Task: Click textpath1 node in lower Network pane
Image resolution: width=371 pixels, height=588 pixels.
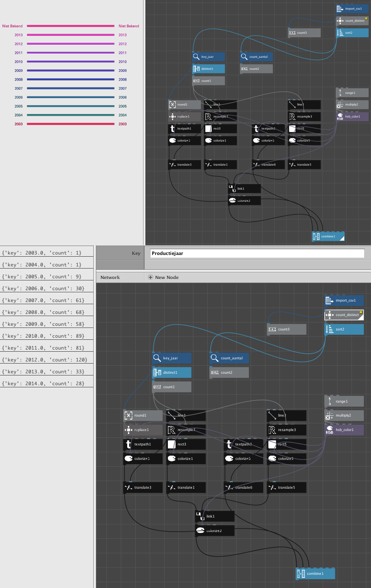Action: (x=143, y=444)
